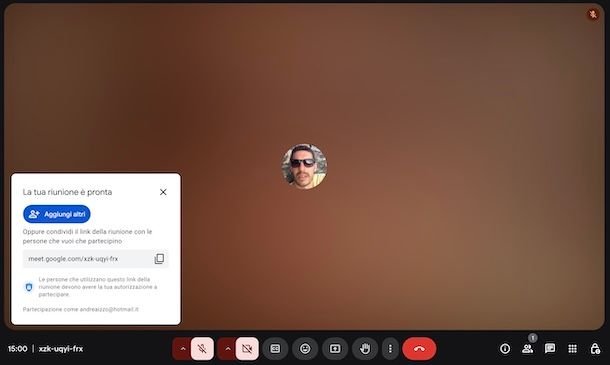Viewport: 610px width, 365px height.
Task: Open more options three-dot menu
Action: point(390,349)
